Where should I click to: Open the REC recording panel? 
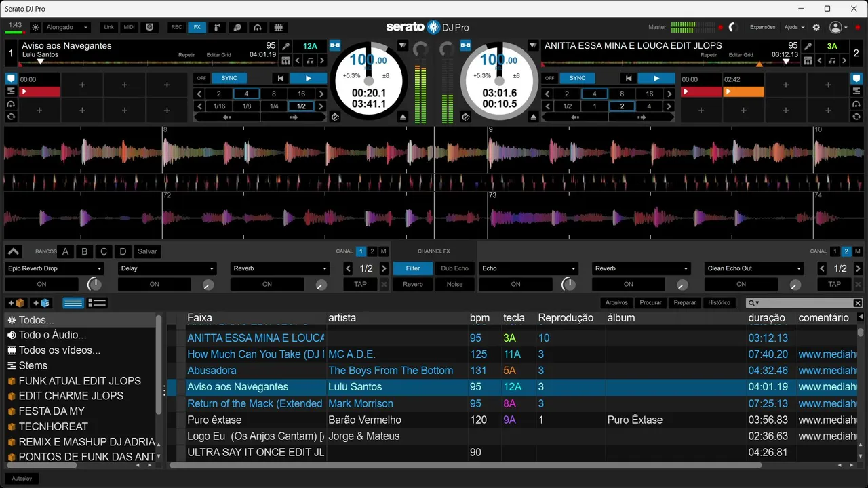point(177,27)
